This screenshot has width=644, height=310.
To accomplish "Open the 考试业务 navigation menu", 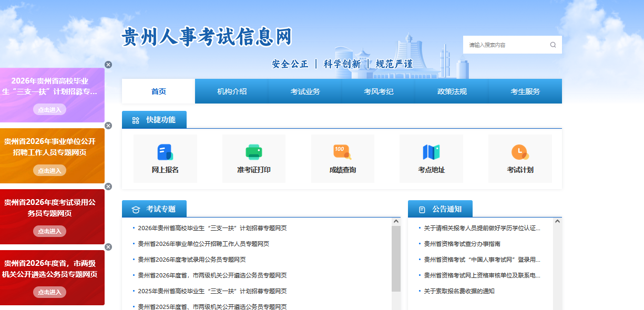I will (x=305, y=91).
